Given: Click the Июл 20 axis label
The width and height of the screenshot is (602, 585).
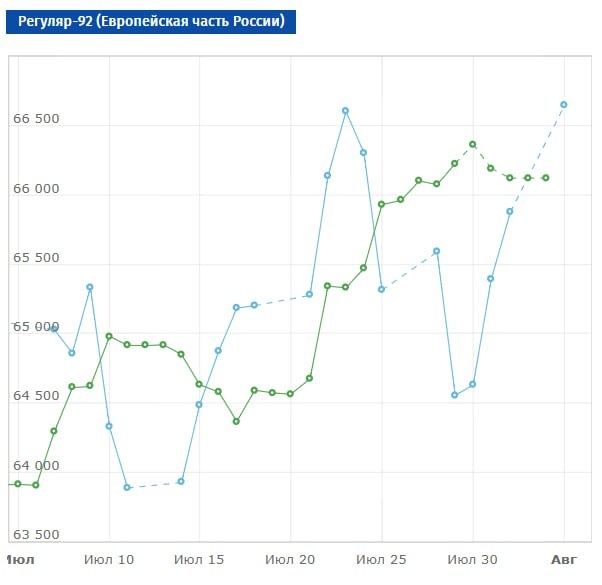Looking at the screenshot, I should [x=290, y=560].
